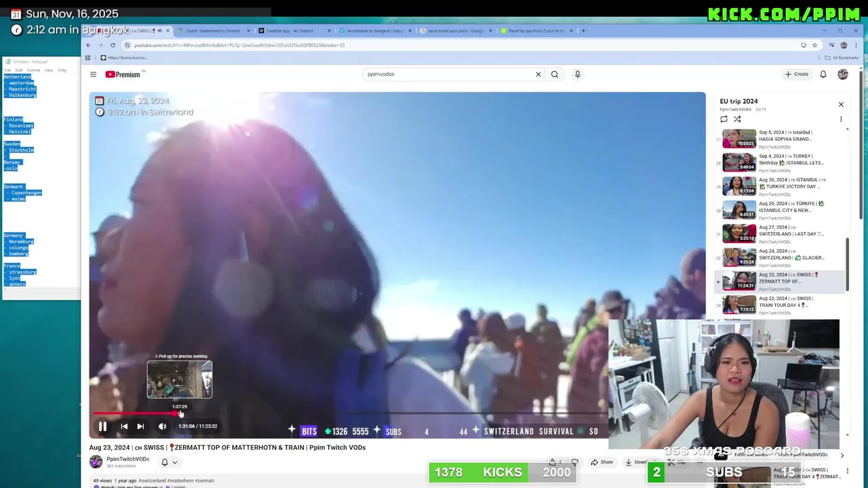Open playlist more options menu
The image size is (868, 488).
841,119
